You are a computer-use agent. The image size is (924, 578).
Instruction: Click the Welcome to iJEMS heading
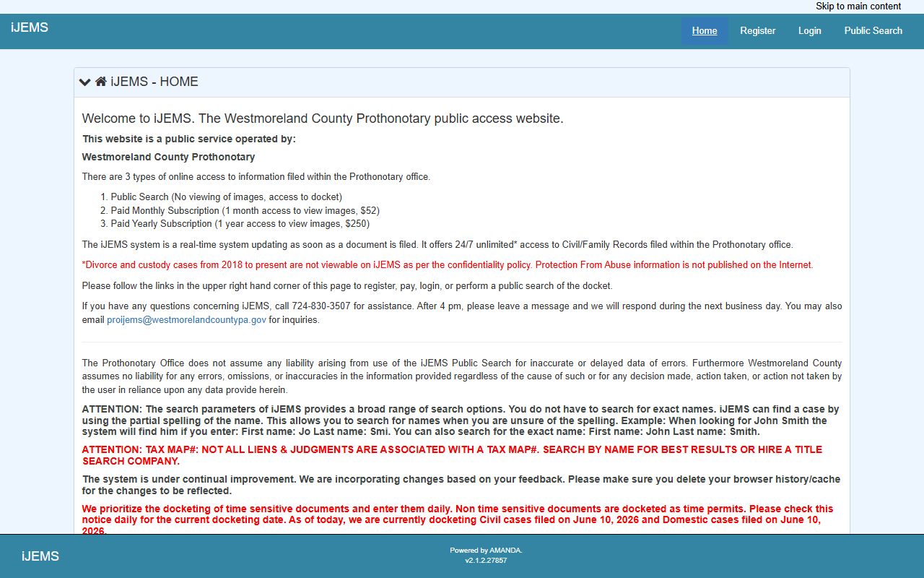(323, 118)
